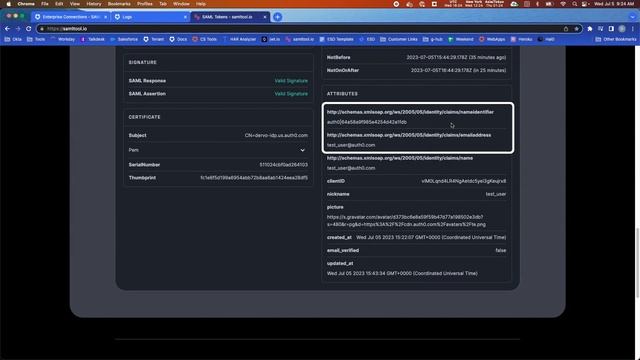640x360 pixels.
Task: Click the page vertical scrollbar thumb
Action: 637,262
